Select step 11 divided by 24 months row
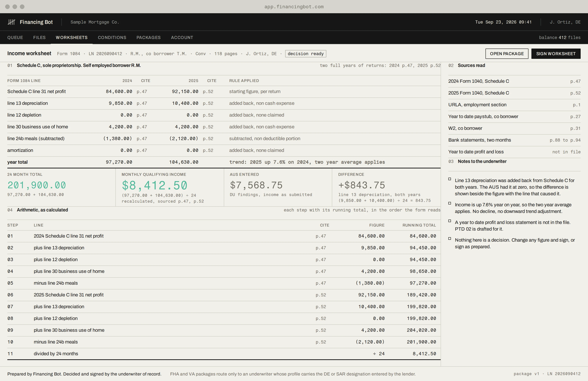The width and height of the screenshot is (588, 381). [x=224, y=354]
